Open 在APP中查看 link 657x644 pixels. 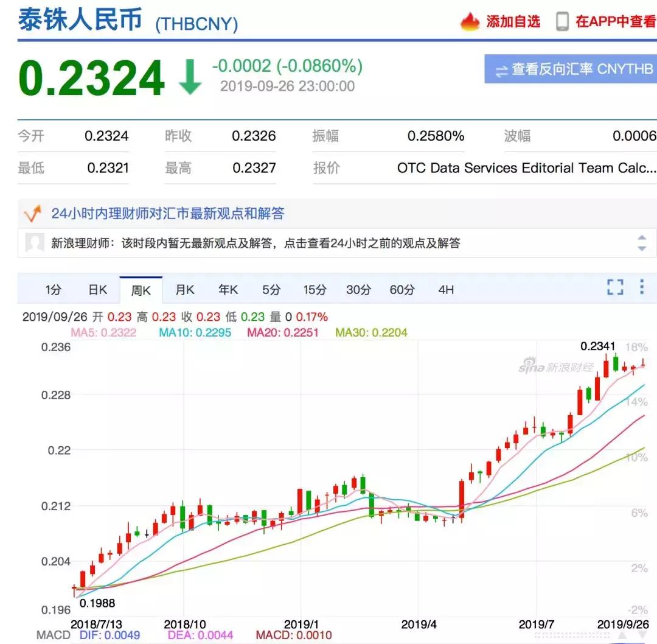[x=614, y=22]
